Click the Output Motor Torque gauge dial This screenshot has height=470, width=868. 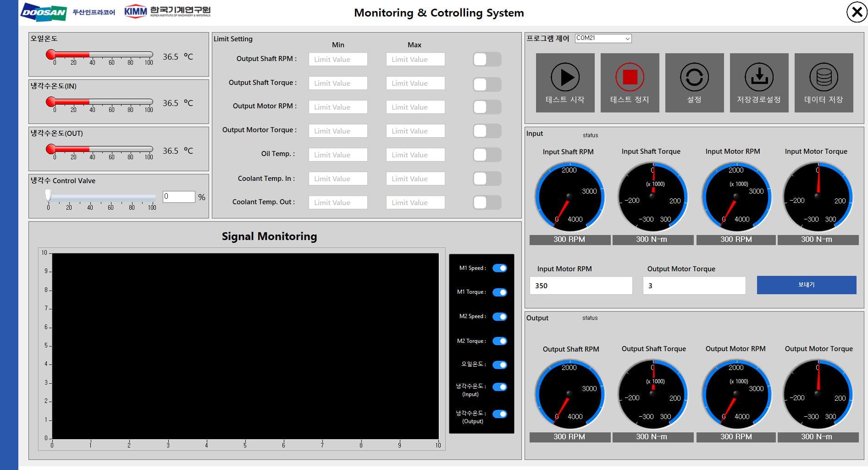[x=818, y=394]
